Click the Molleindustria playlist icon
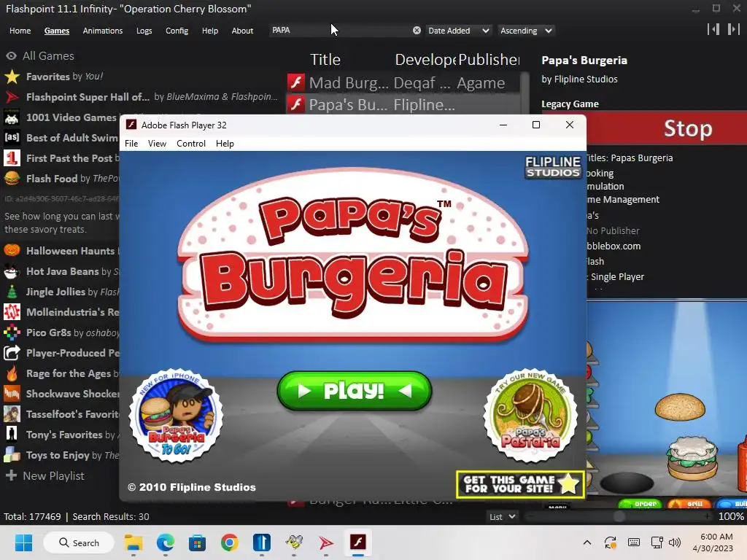Screen dimensions: 747x560 (x=12, y=312)
